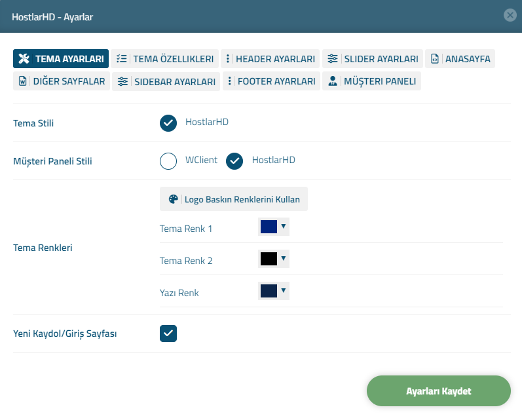Pick the blue Tema Renk 1 swatch
522x420 pixels.
(x=269, y=227)
